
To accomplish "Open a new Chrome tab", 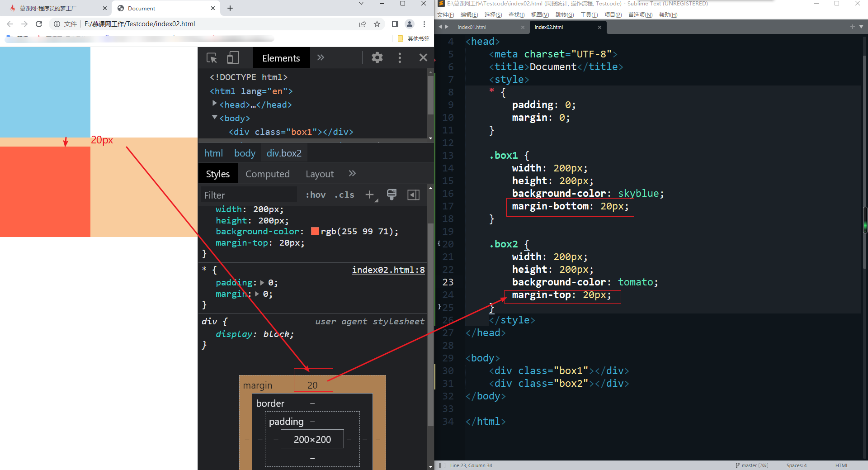I will 230,8.
